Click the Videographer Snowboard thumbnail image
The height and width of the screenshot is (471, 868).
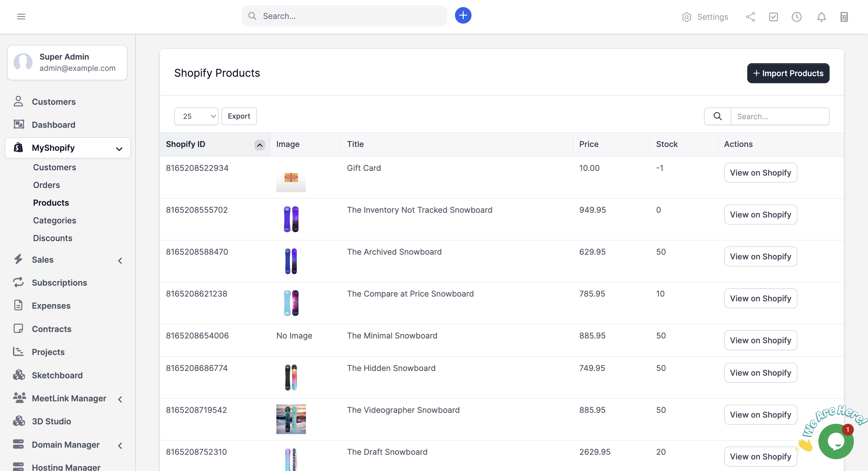[x=291, y=419]
